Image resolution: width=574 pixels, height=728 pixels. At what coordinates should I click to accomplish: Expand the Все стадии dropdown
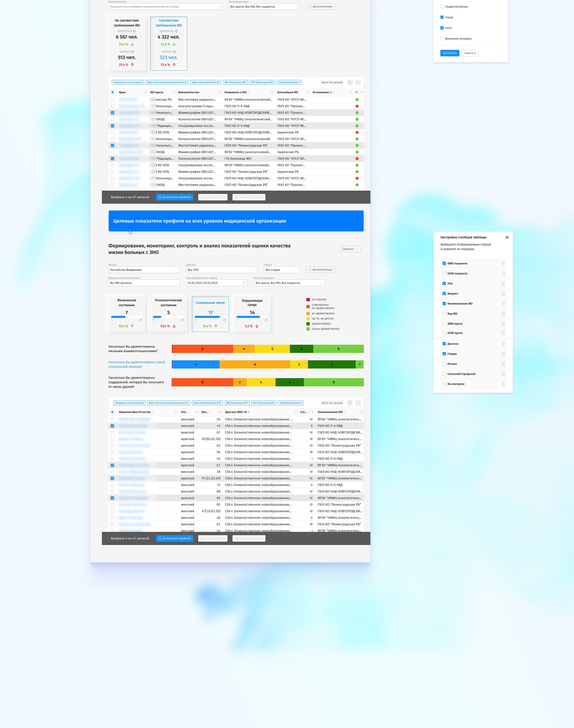click(282, 270)
